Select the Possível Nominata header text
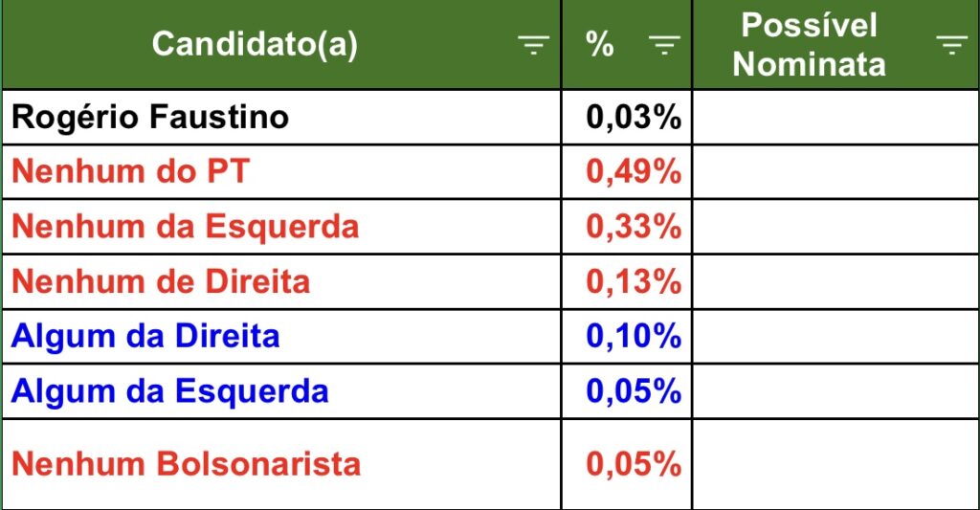 click(810, 45)
